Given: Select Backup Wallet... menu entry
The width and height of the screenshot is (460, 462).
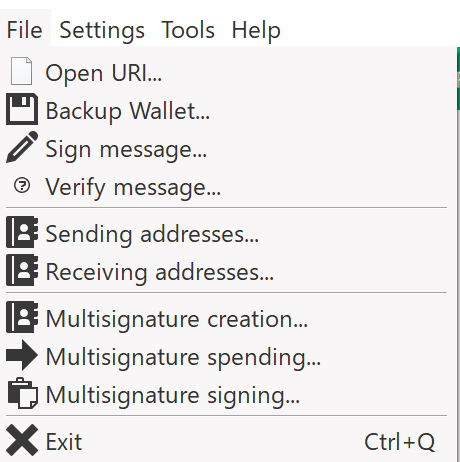Looking at the screenshot, I should click(227, 109).
